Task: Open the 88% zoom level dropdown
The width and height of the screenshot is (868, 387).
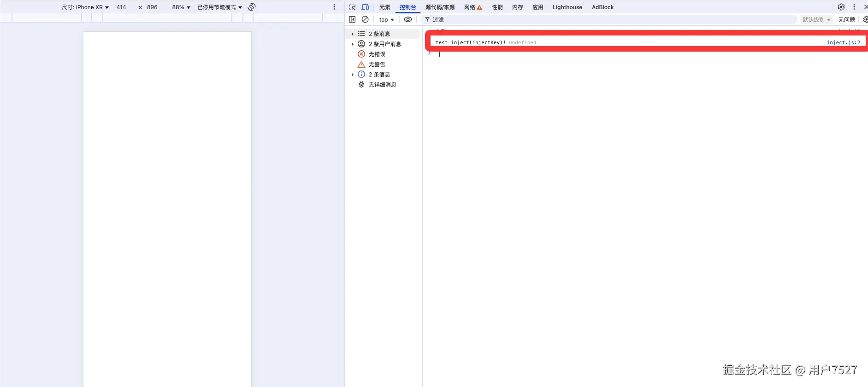Action: tap(181, 7)
